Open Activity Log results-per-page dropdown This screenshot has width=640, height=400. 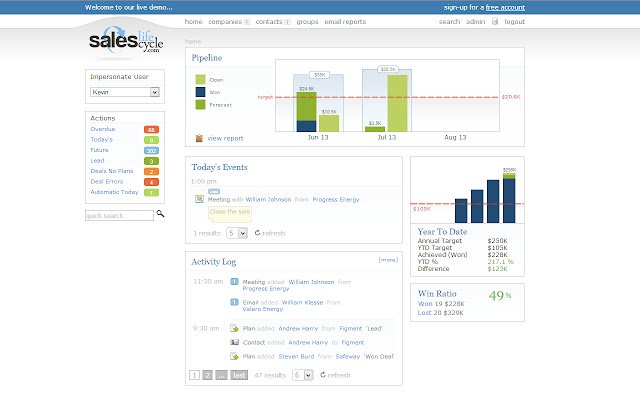tap(302, 375)
